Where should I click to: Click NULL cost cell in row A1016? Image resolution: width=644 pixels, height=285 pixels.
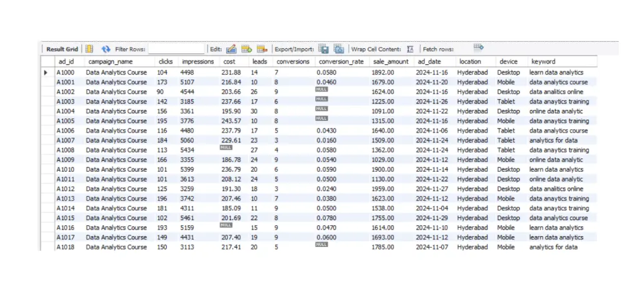pos(226,225)
